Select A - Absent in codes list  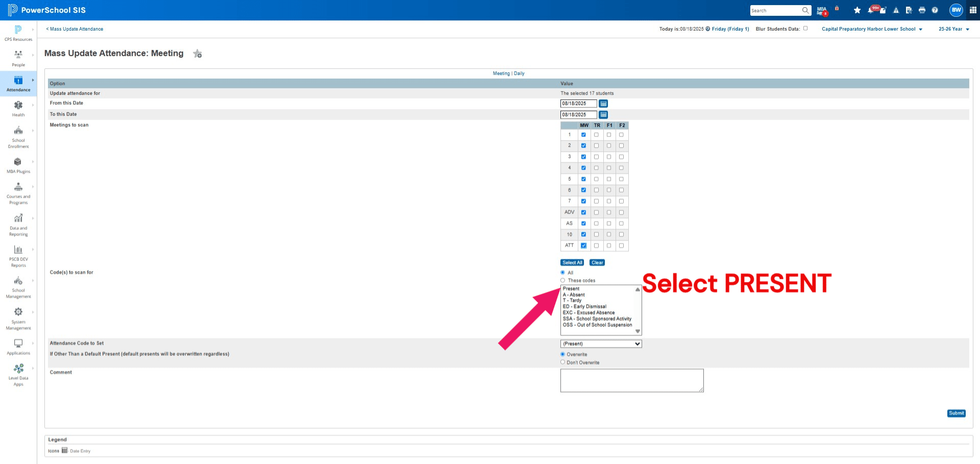(x=574, y=295)
